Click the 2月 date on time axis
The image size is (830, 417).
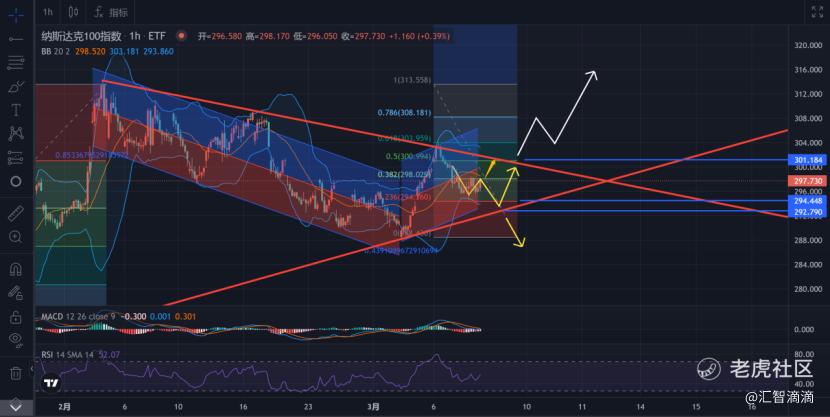pos(65,406)
